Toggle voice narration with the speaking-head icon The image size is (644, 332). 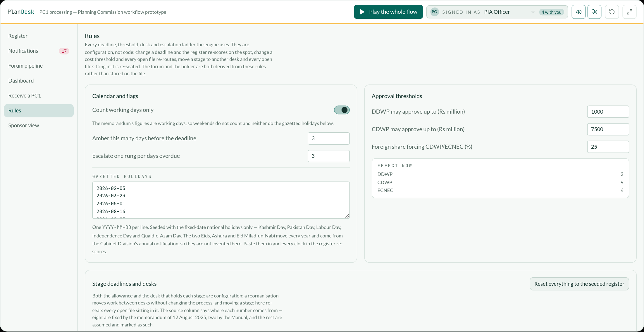(x=594, y=12)
